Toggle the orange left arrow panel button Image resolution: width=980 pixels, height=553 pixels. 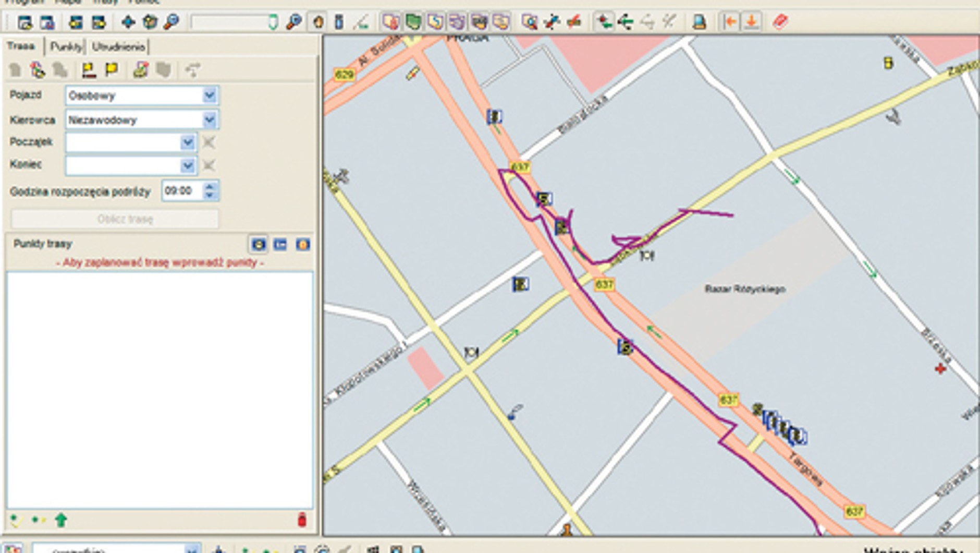[x=730, y=22]
